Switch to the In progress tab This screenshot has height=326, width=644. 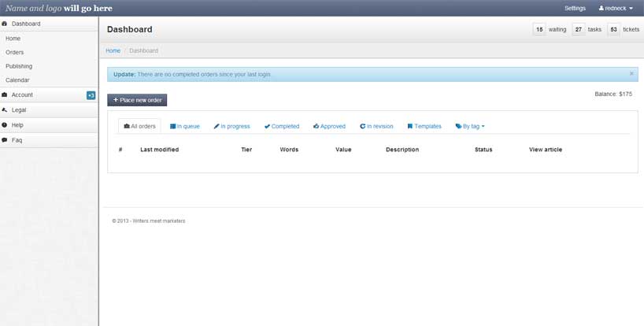(231, 126)
